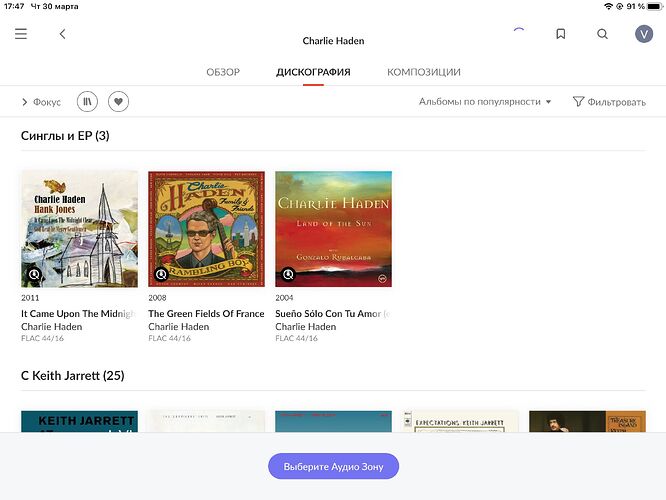Open title It Came Upon The Midnight
Viewport: 666px width, 500px height.
[x=79, y=314]
